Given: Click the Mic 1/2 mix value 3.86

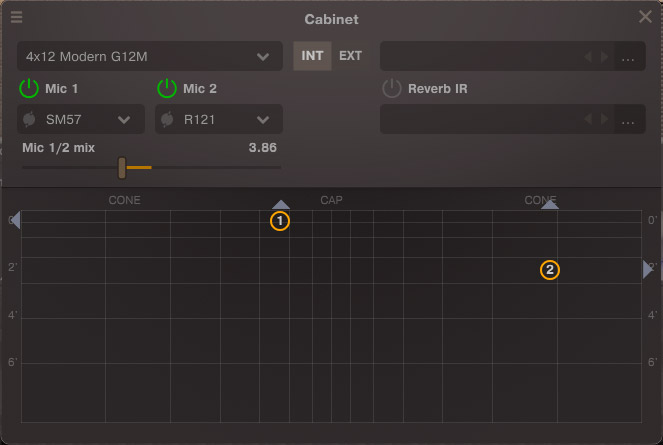Looking at the screenshot, I should tap(262, 147).
